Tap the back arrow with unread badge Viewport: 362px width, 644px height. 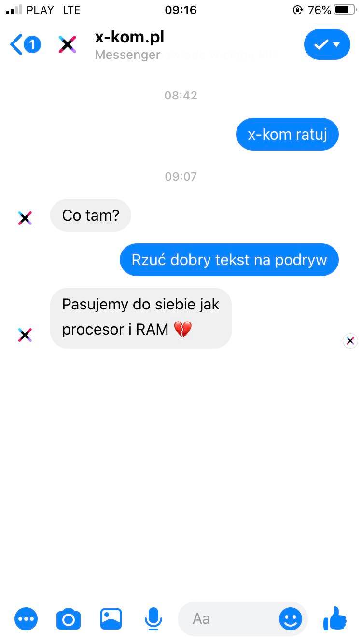[x=25, y=45]
